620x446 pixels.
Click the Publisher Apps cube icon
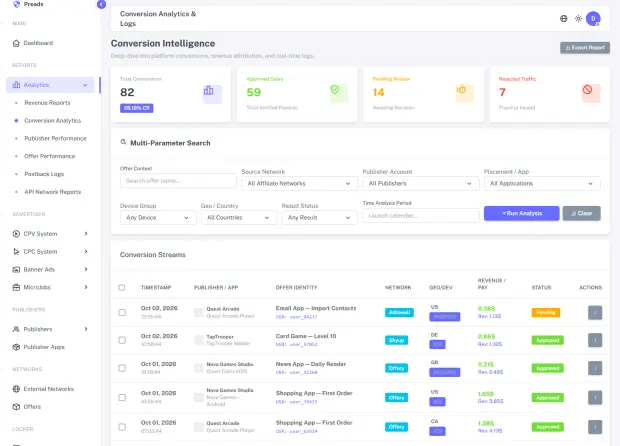pos(16,347)
